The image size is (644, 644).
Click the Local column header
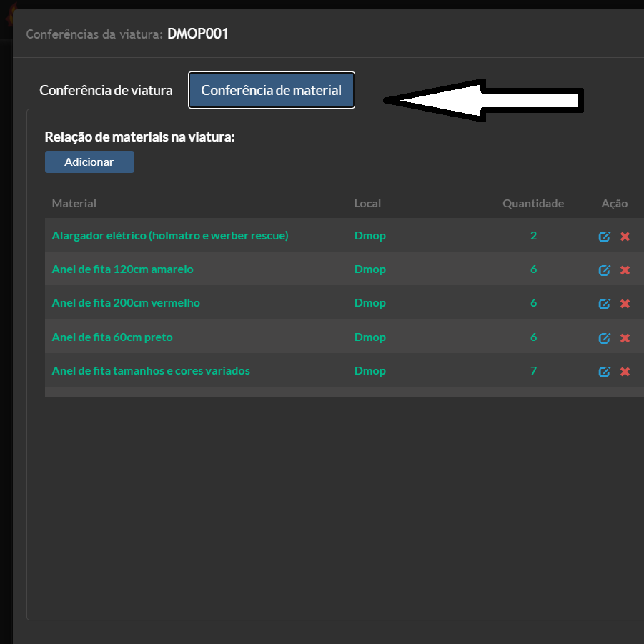click(x=367, y=203)
